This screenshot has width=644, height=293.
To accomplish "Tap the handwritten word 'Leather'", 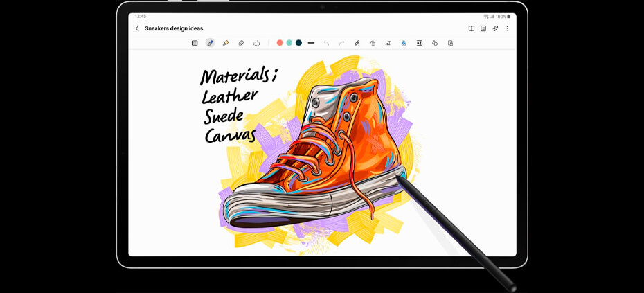I will tap(229, 97).
